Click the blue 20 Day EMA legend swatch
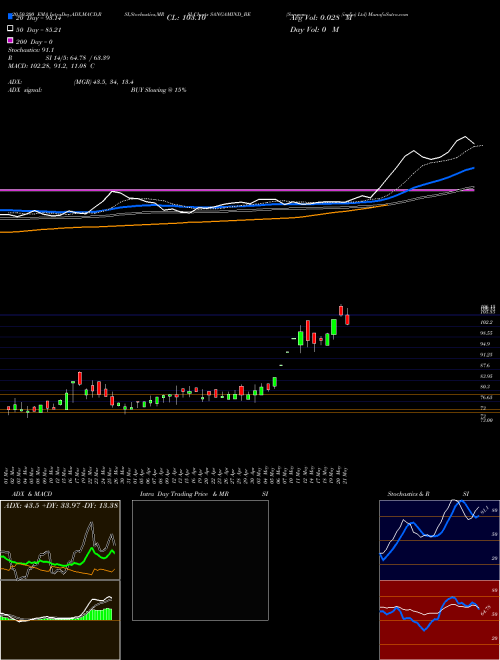 click(10, 17)
